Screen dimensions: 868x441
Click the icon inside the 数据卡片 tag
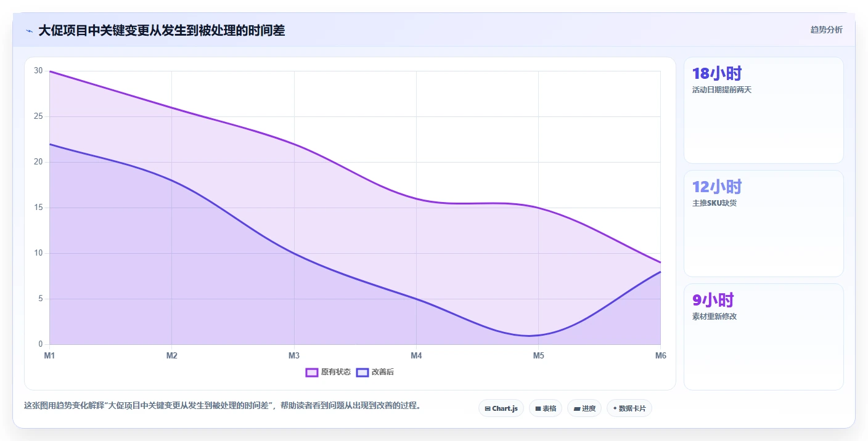[x=615, y=408]
